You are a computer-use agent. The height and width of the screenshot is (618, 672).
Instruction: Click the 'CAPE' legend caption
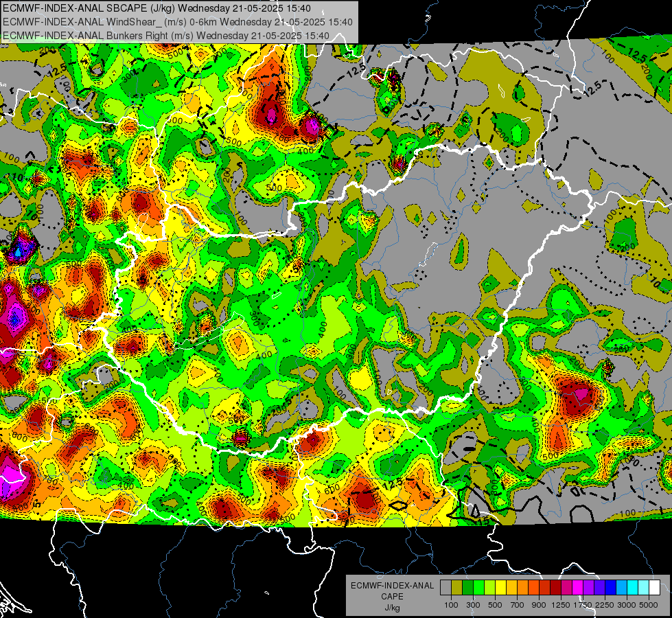[392, 596]
